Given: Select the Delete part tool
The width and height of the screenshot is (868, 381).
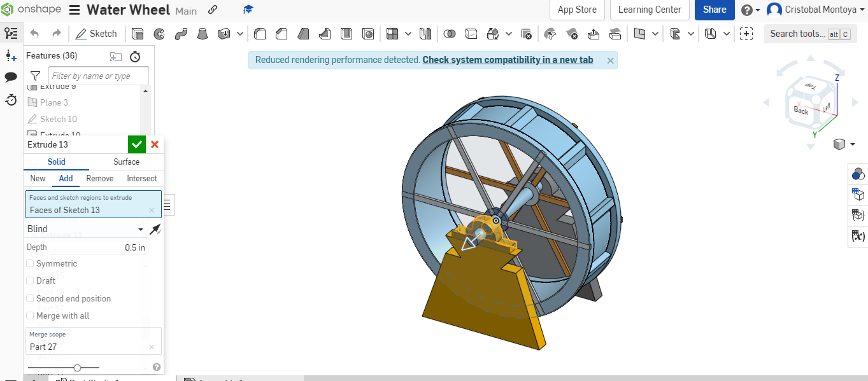Looking at the screenshot, I should tap(526, 34).
